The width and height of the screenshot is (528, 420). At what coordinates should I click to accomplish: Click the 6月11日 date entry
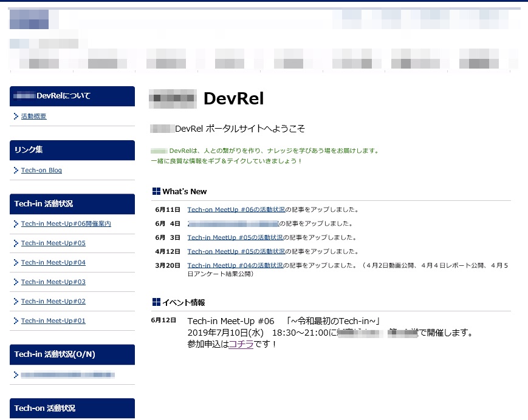(168, 209)
